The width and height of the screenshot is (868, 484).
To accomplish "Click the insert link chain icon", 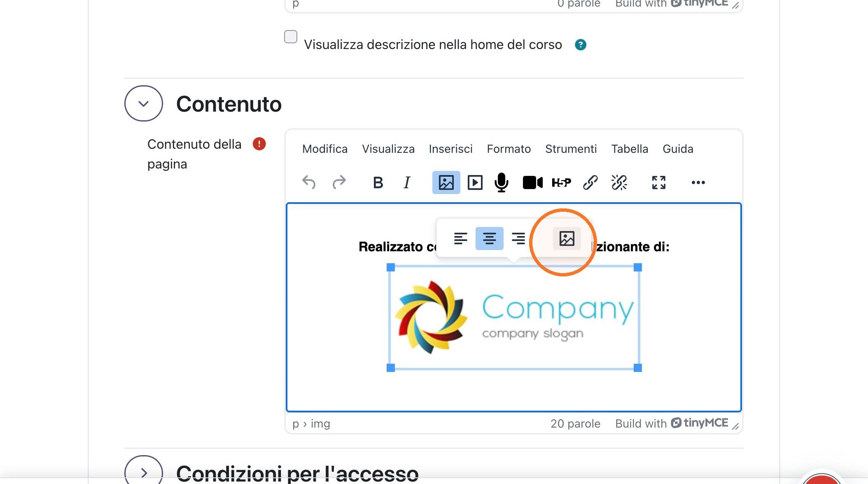I will pyautogui.click(x=590, y=182).
